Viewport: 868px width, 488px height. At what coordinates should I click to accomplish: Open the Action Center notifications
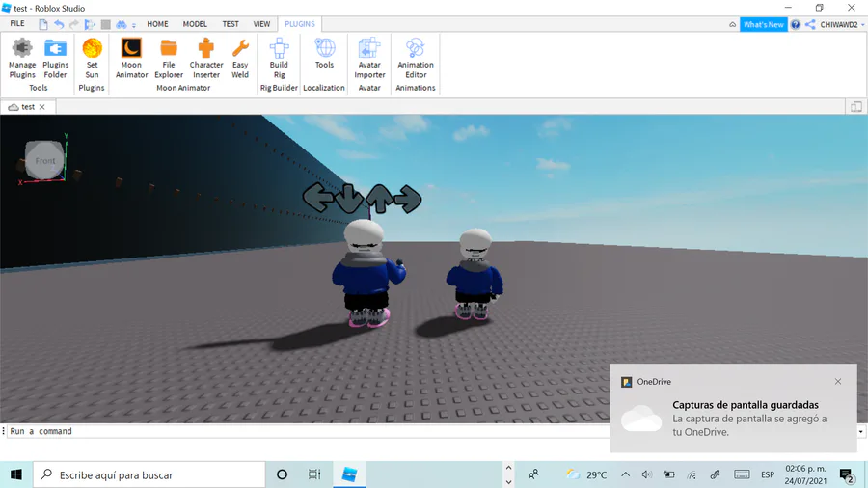pos(846,474)
